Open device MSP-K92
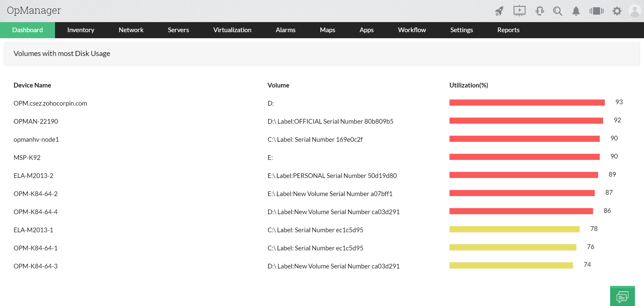644x306 pixels. point(27,158)
